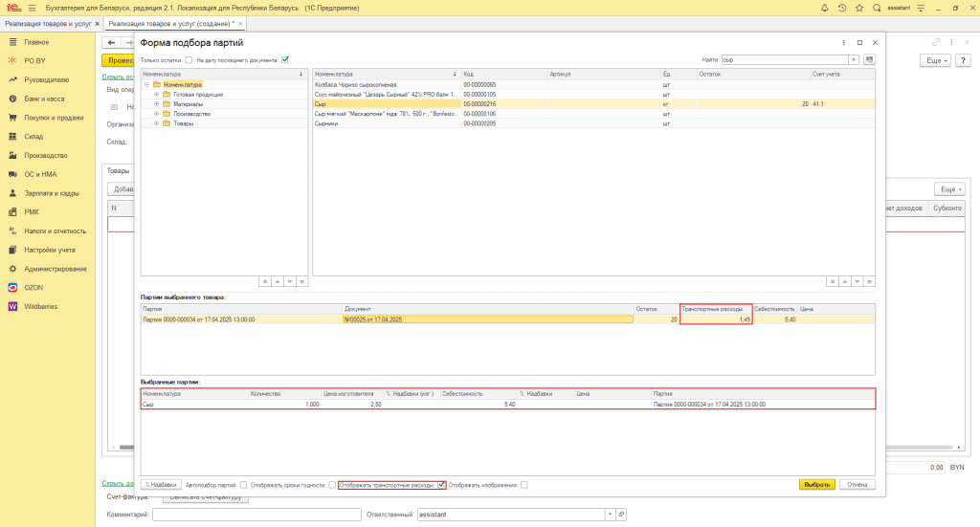Click the global search magnifier icon

point(877,8)
